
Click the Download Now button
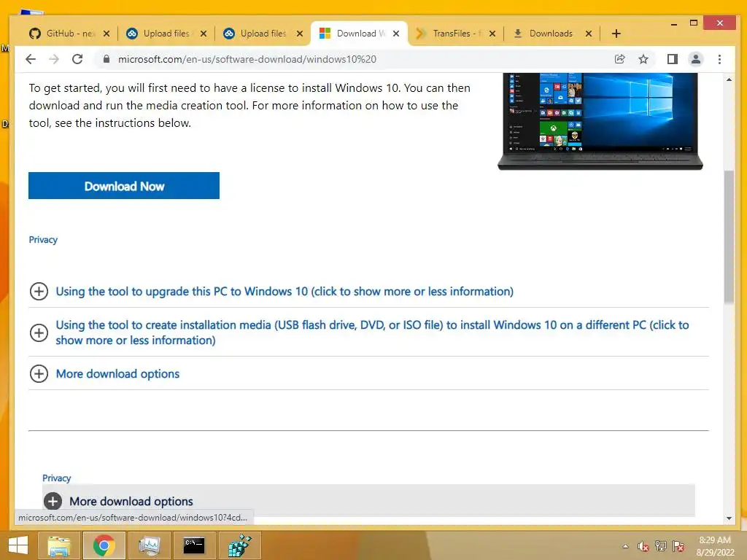(x=124, y=186)
